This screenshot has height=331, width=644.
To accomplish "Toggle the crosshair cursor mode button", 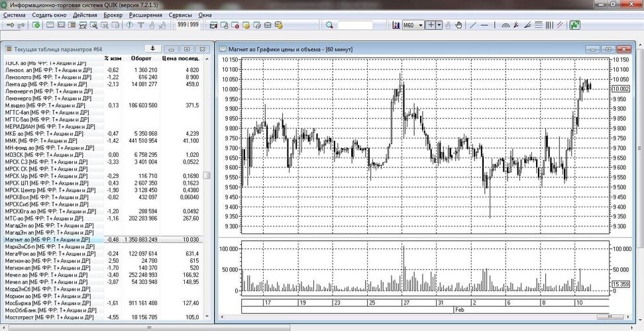I will [431, 25].
